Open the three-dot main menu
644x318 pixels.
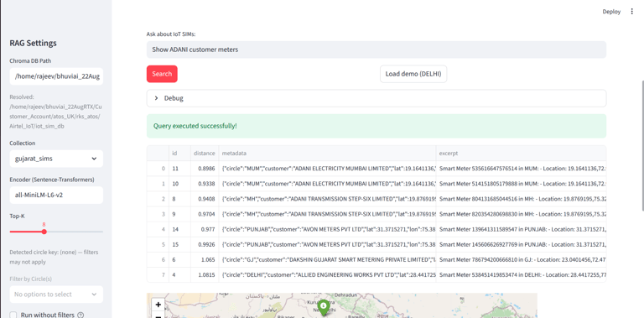[631, 12]
